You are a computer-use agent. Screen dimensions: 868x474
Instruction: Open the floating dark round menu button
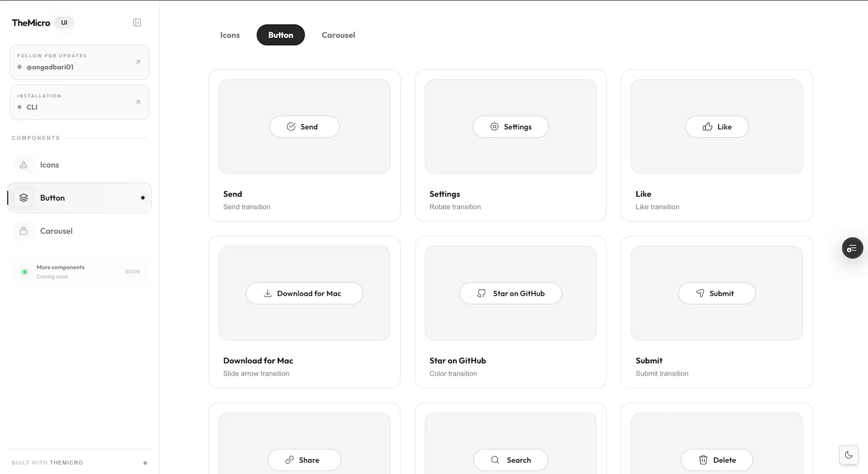[852, 248]
